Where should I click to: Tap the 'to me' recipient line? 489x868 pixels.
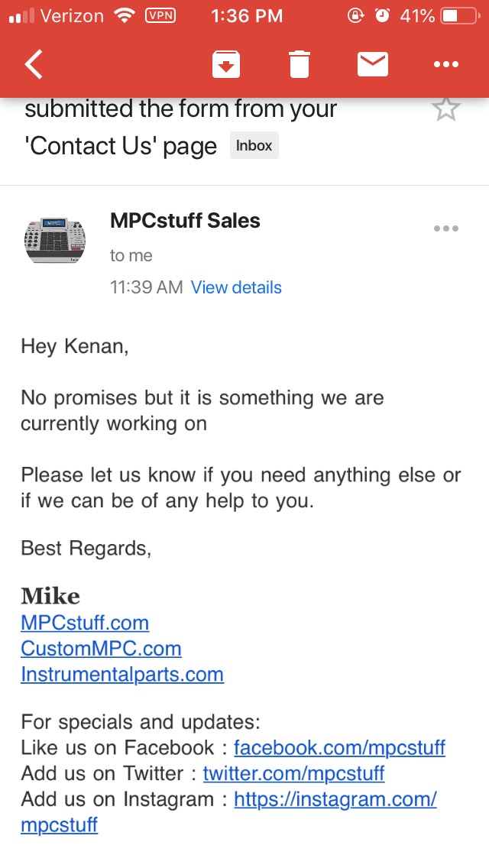tap(131, 255)
